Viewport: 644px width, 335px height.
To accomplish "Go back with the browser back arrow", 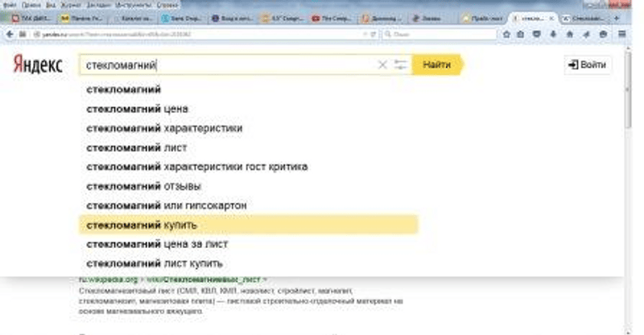I will (10, 35).
